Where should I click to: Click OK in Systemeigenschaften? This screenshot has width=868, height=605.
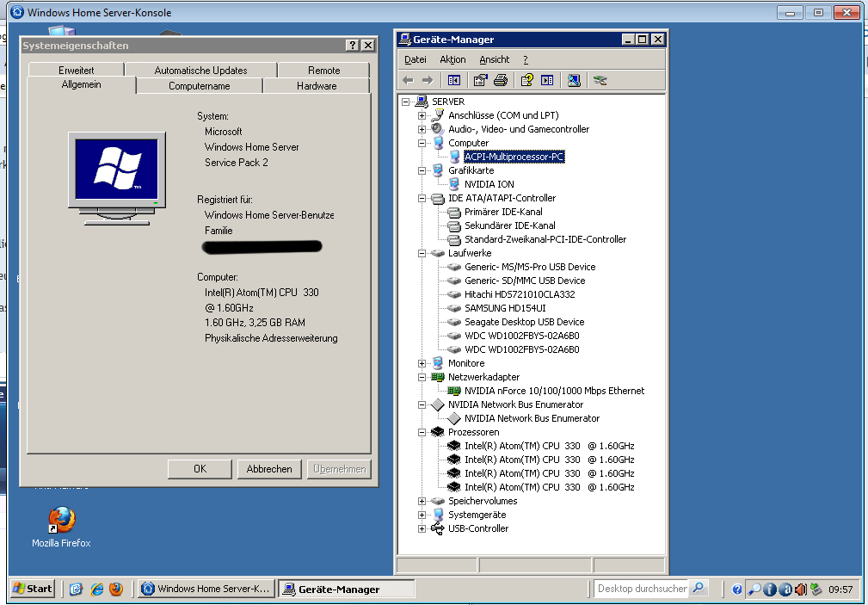pos(200,469)
